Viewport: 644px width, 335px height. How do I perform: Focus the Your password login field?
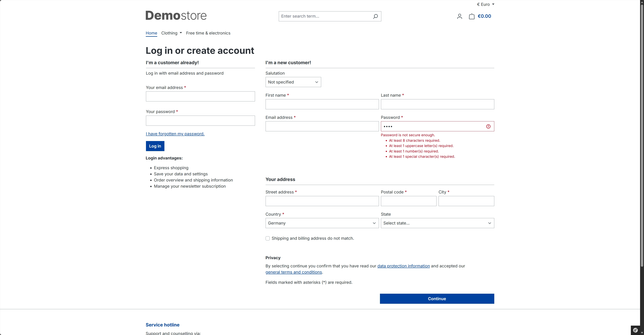pos(200,121)
